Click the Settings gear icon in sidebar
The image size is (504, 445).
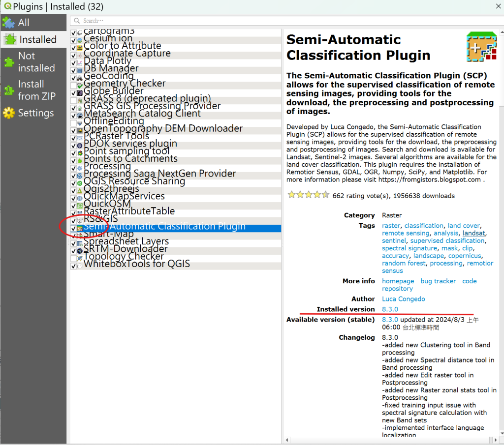(x=8, y=113)
